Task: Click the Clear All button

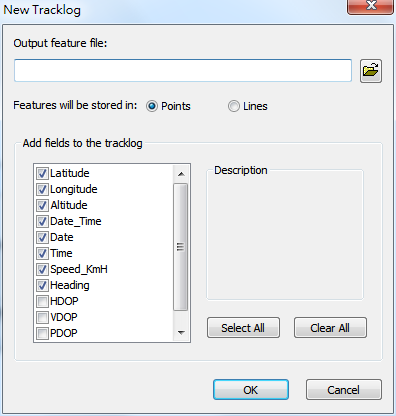Action: pos(330,328)
